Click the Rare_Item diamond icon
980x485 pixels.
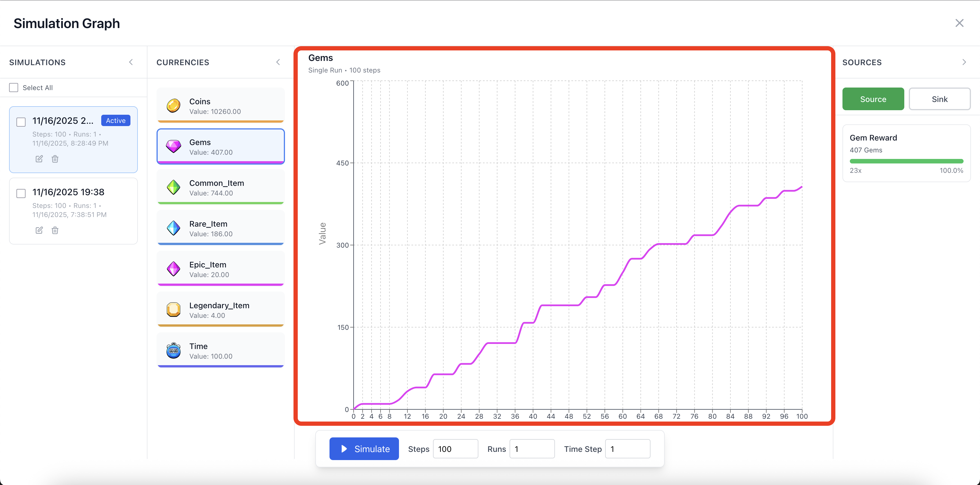(174, 228)
